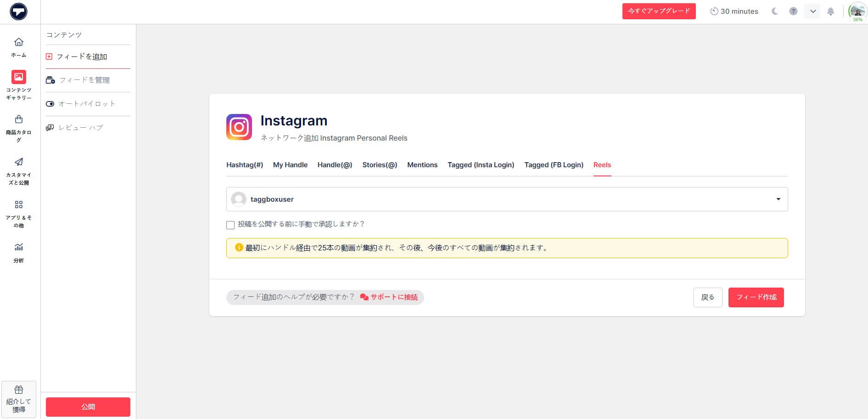
Task: Click the 30 minutes text
Action: click(x=739, y=11)
